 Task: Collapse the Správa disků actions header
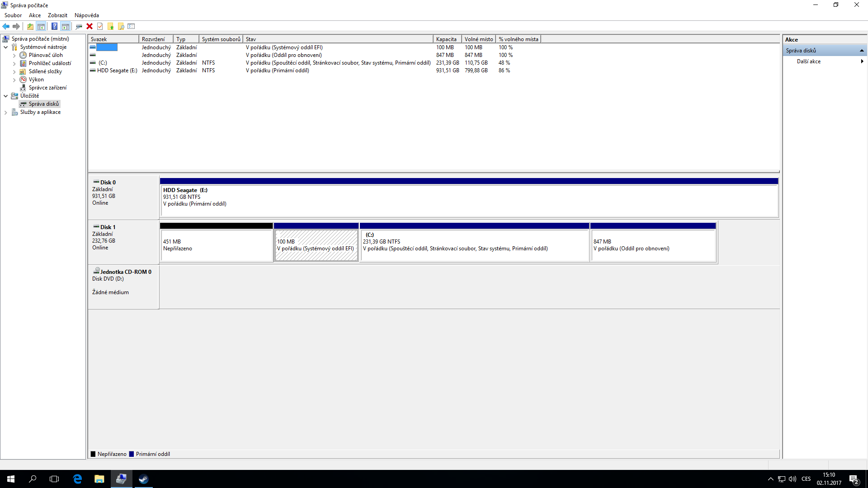pos(862,51)
